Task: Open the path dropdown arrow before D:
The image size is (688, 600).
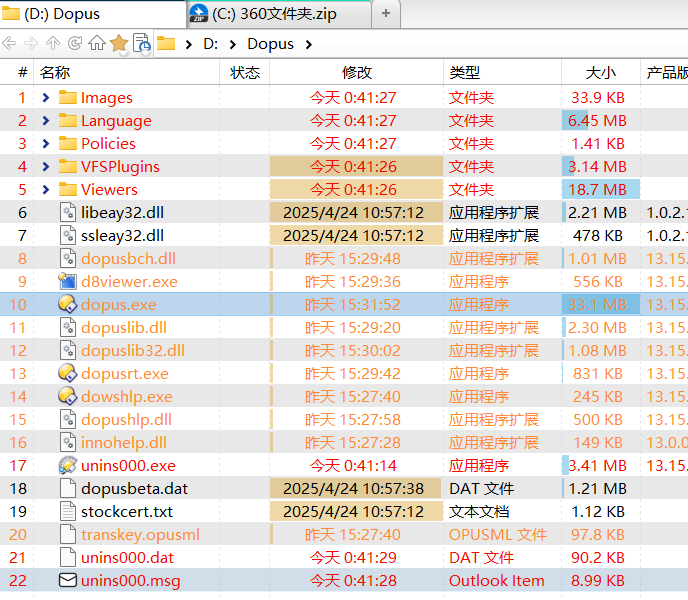Action: pos(189,44)
